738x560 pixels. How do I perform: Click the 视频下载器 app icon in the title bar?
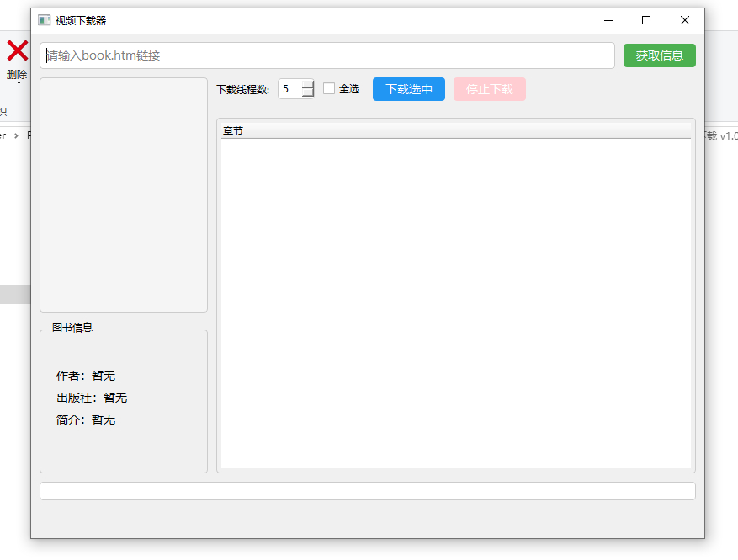pyautogui.click(x=45, y=20)
